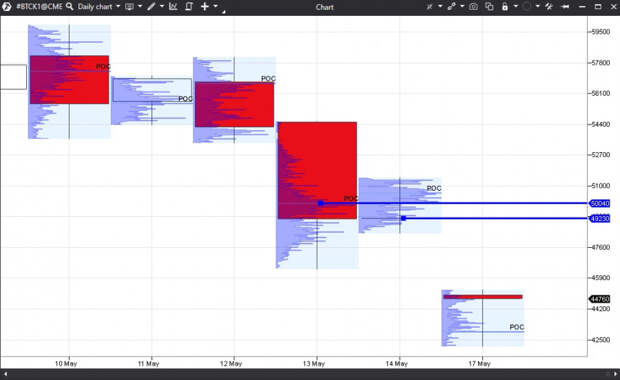Viewport: 620px width, 380px height.
Task: Click the duplicate chart window icon
Action: [489, 6]
